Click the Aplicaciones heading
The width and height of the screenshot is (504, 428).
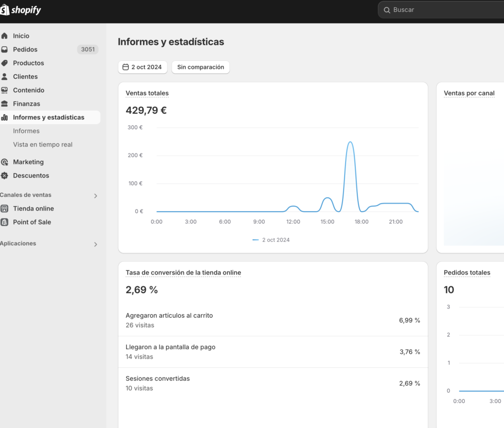18,244
